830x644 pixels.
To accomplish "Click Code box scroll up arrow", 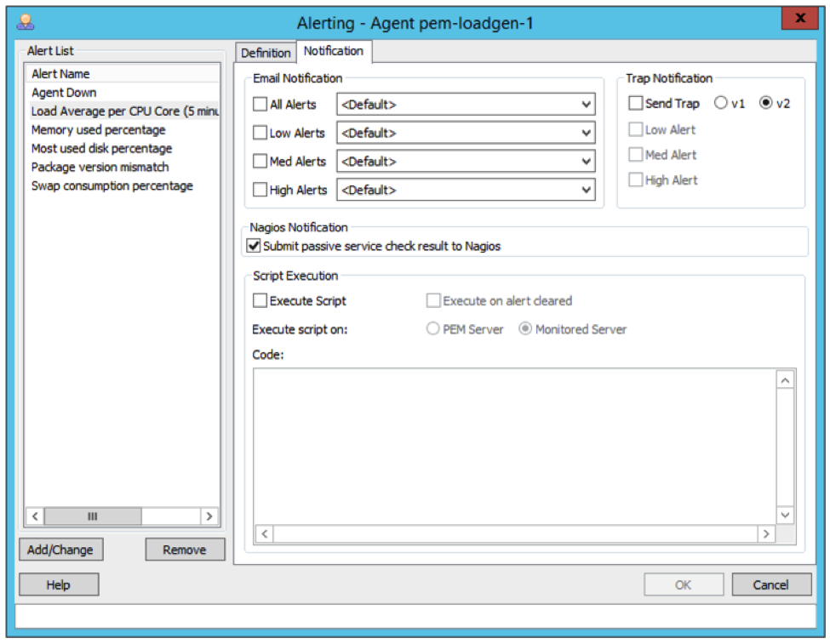I will coord(785,380).
